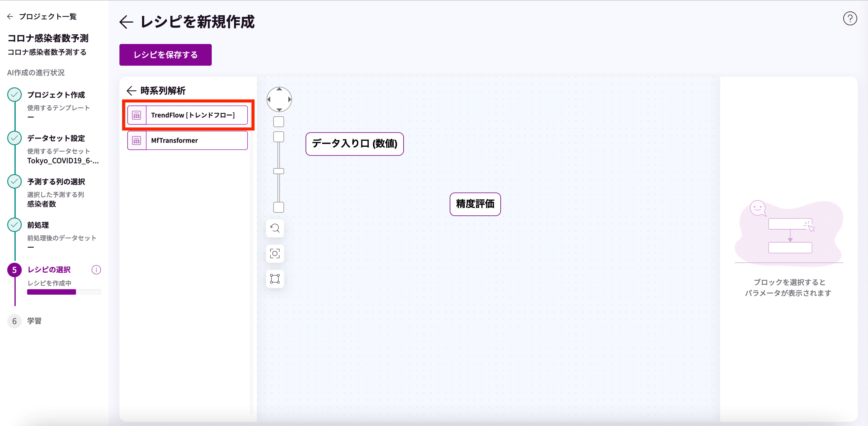This screenshot has width=868, height=426.
Task: Open the 予測する列の選択 step
Action: click(x=56, y=182)
